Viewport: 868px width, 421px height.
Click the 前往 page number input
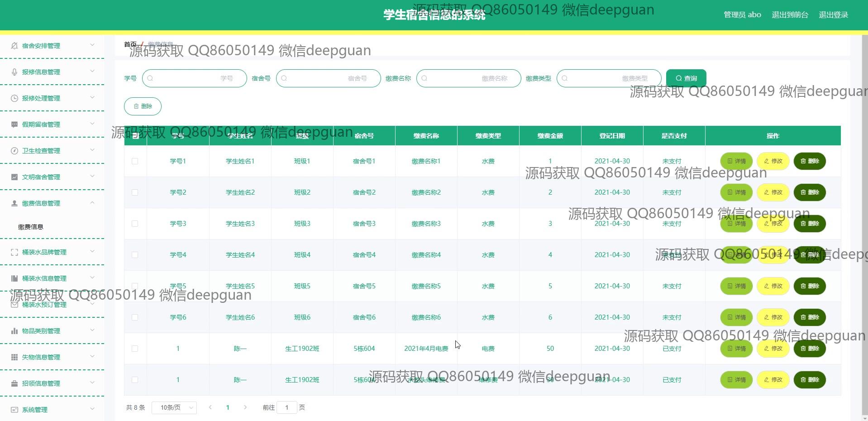pos(286,407)
